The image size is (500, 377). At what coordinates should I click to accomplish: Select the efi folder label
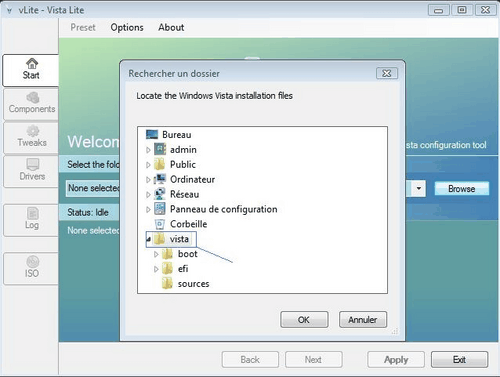(x=183, y=269)
